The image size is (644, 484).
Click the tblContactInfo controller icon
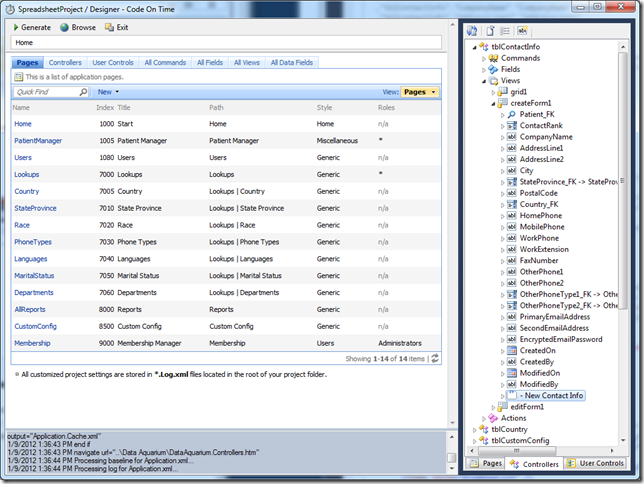[x=484, y=47]
